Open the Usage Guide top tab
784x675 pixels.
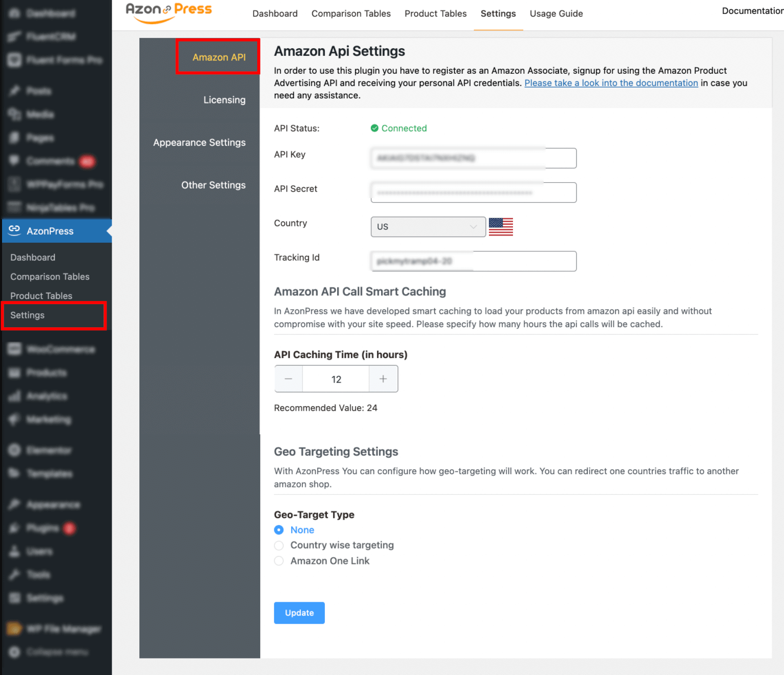[556, 13]
